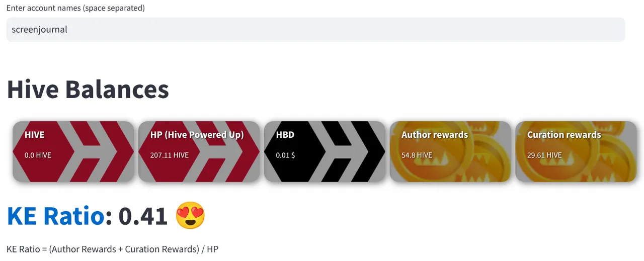
Task: Click the 54.8 HIVE author rewards value
Action: [417, 155]
